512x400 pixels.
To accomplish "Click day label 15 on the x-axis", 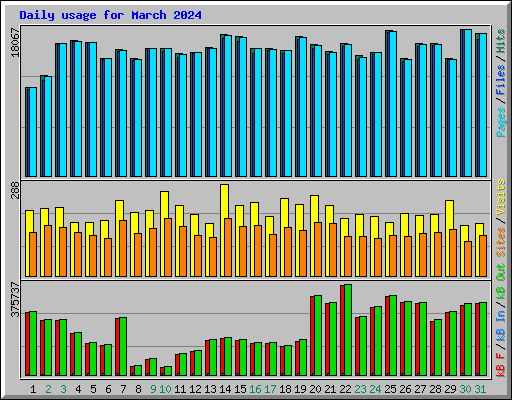I will 240,389.
